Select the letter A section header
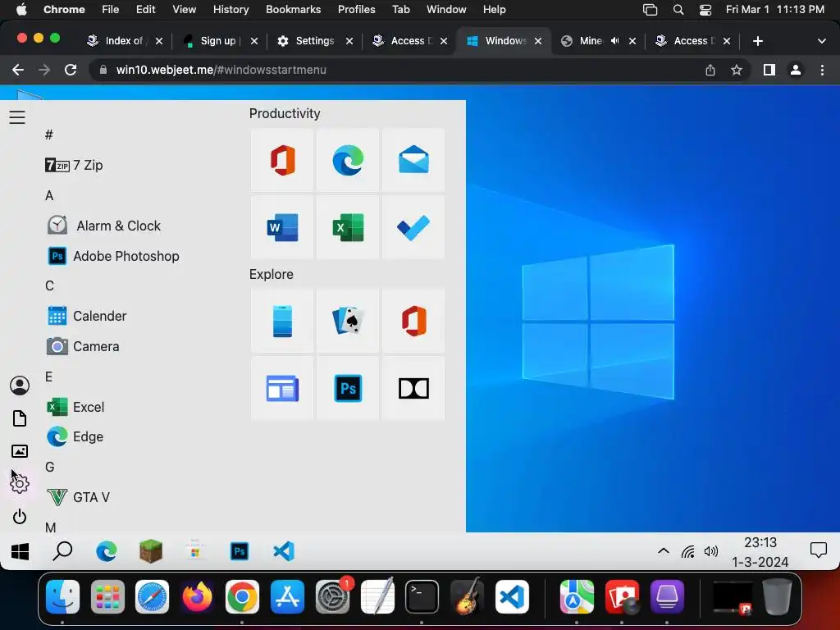Screen dimensions: 840x630 click(x=49, y=195)
